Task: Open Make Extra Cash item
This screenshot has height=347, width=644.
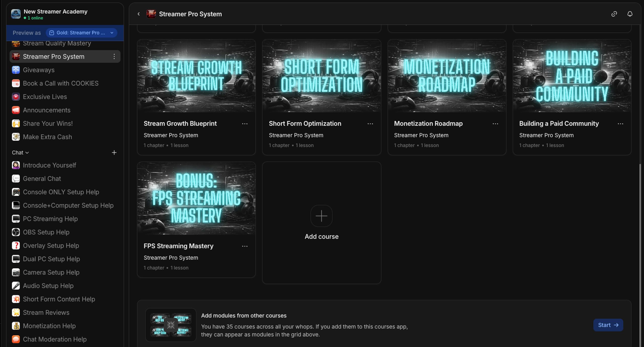Action: coord(65,137)
